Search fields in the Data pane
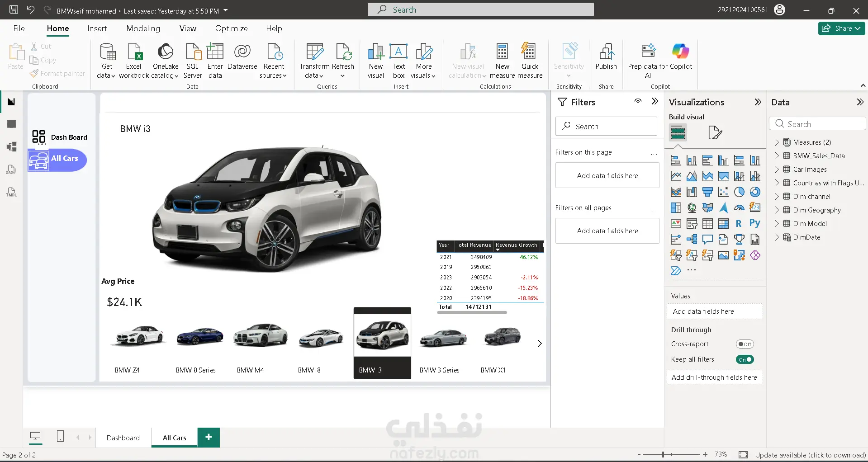 pyautogui.click(x=817, y=124)
